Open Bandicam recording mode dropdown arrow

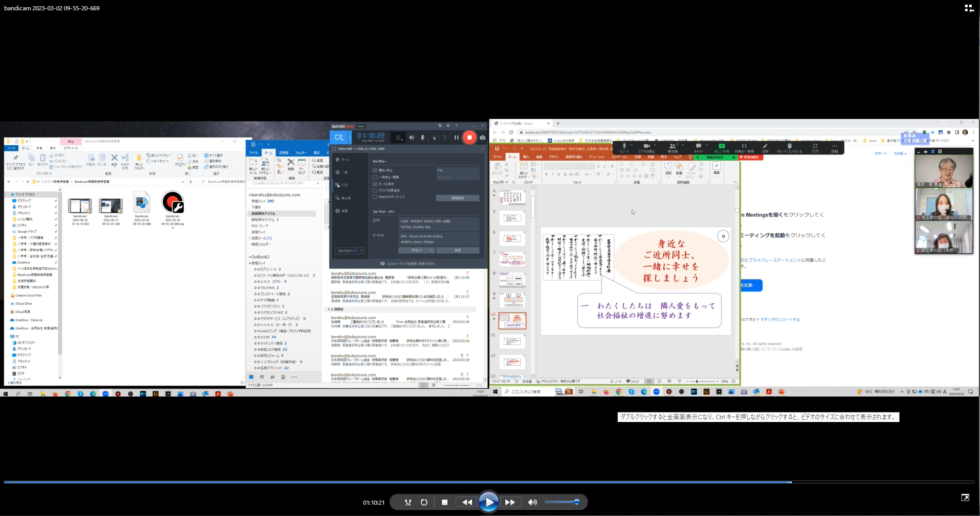pos(350,137)
